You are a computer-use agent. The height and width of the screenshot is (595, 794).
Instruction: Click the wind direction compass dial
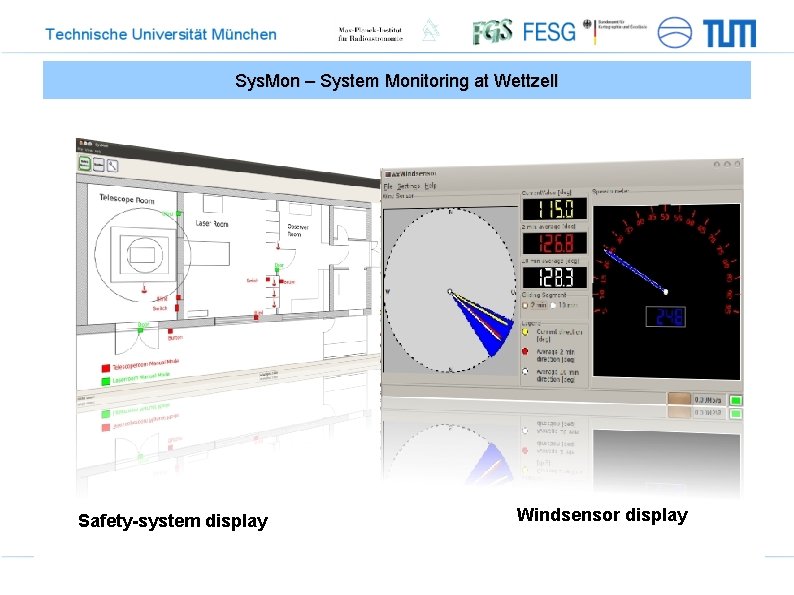[x=450, y=291]
